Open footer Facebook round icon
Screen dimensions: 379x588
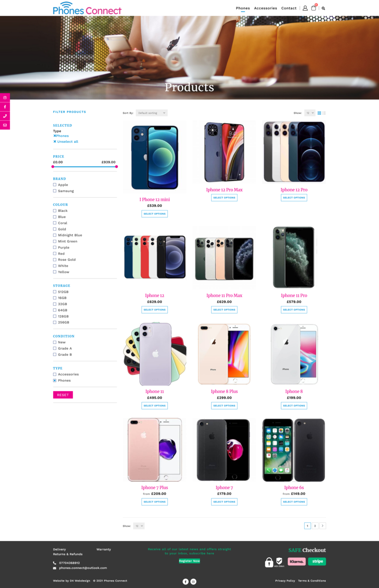186,581
